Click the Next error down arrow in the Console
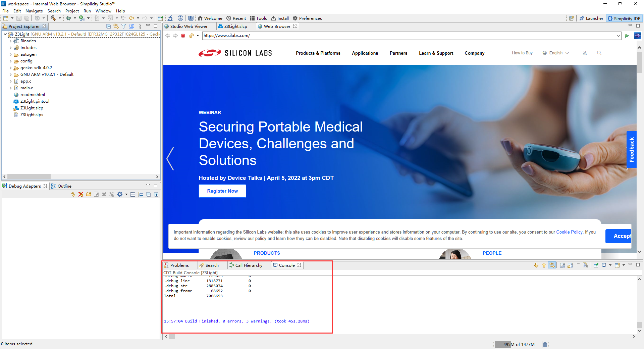 536,265
